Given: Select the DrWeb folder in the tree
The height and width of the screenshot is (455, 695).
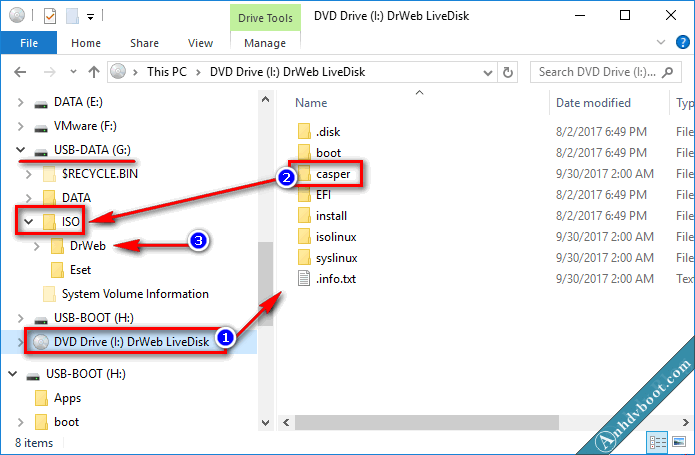Looking at the screenshot, I should 88,245.
